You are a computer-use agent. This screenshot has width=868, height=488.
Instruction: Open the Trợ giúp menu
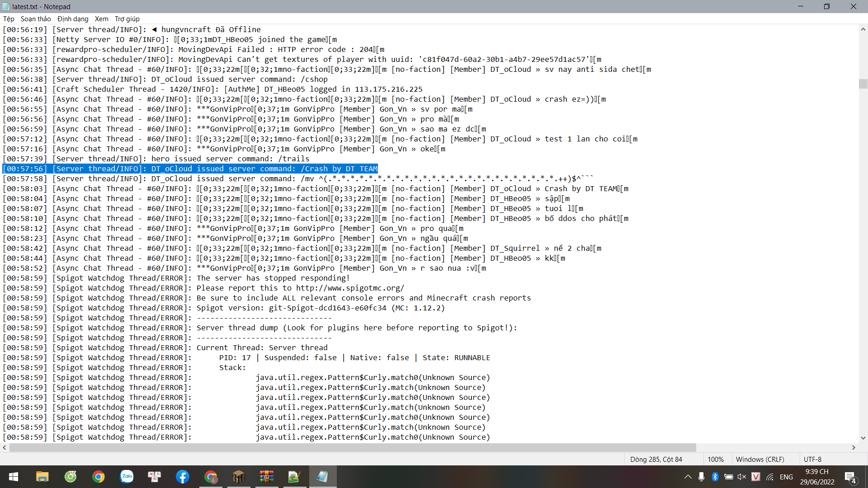[x=127, y=19]
